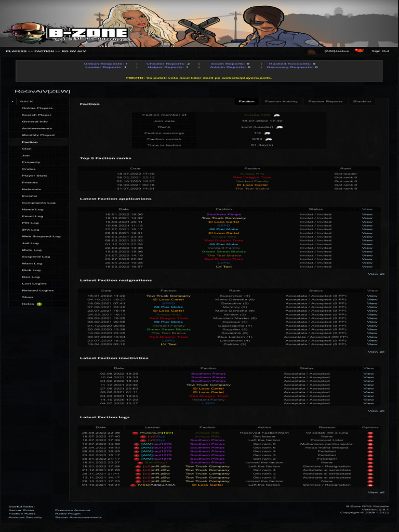Open the [AIM]Jackus profile link

point(337,51)
